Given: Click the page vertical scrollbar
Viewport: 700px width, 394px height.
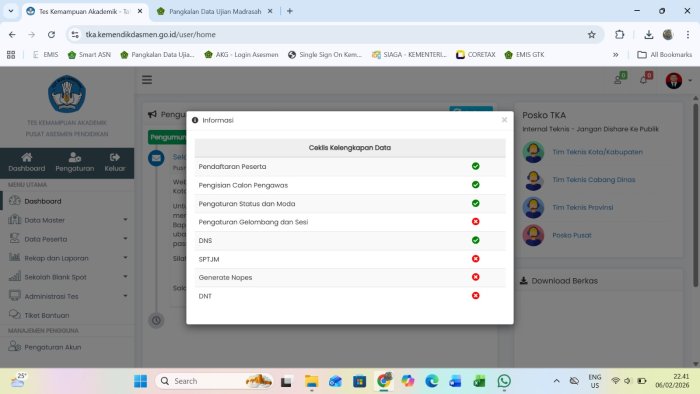Looking at the screenshot, I should 696,195.
